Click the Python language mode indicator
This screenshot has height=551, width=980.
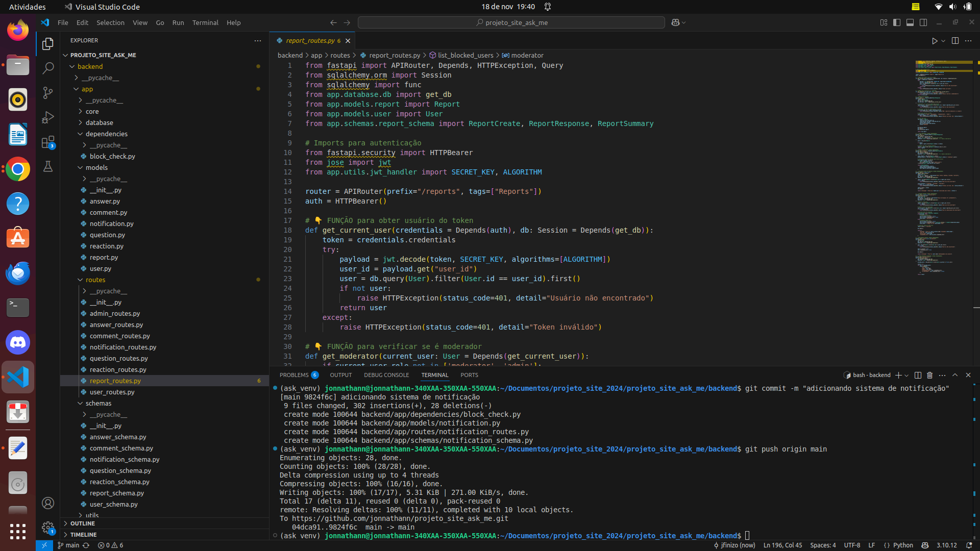coord(902,545)
